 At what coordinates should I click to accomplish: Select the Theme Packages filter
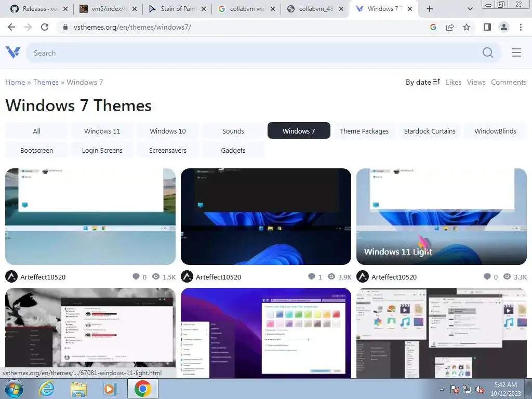pyautogui.click(x=364, y=131)
